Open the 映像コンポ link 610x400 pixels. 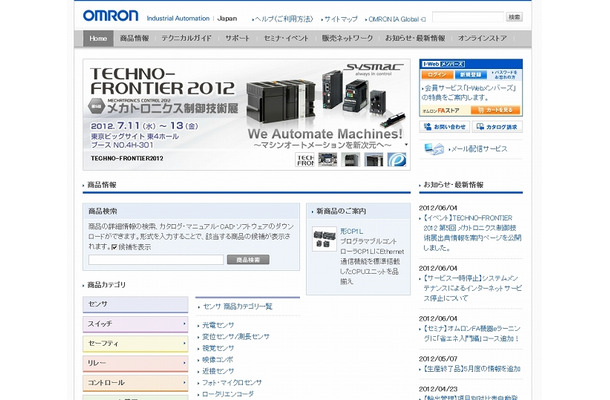point(218,360)
